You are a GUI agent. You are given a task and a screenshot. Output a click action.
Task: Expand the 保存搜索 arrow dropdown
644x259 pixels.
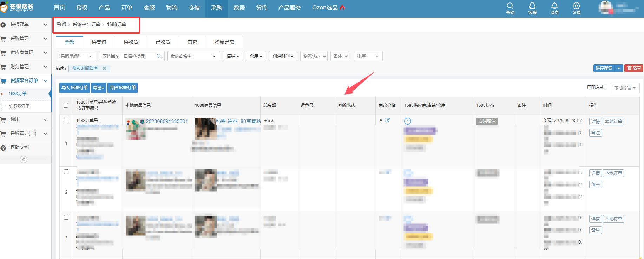click(x=619, y=68)
